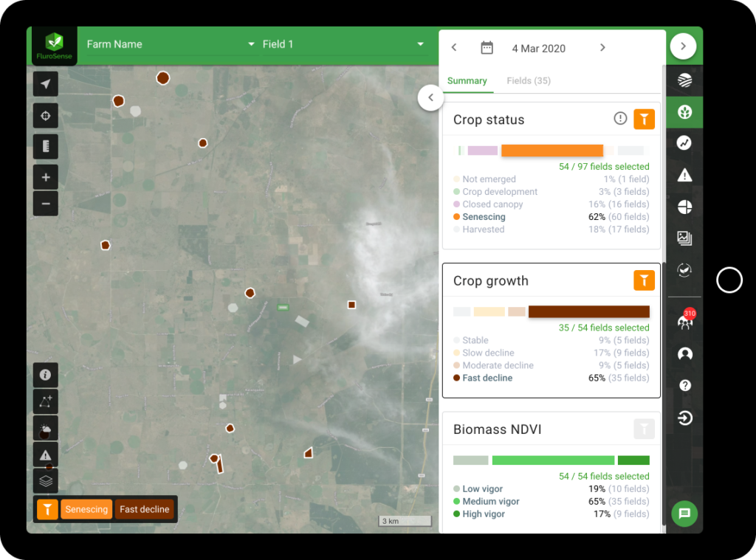Open the pie chart segments sidebar icon
This screenshot has width=756, height=560.
pyautogui.click(x=684, y=207)
